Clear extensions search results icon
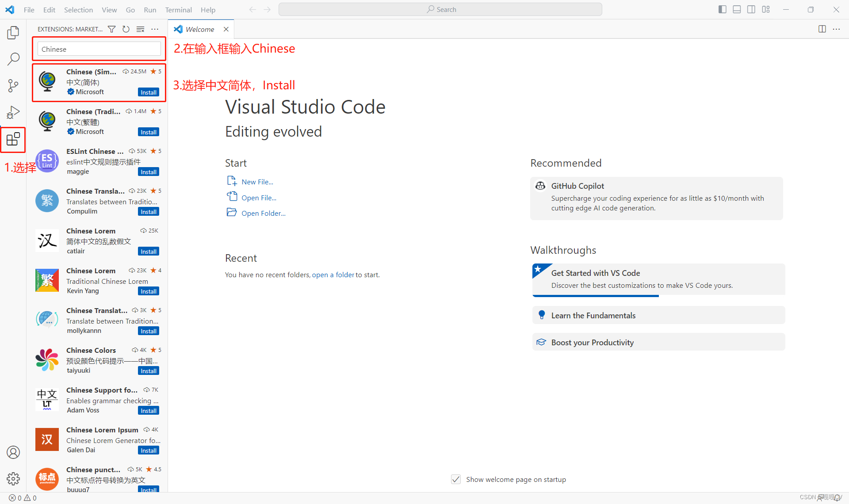The height and width of the screenshot is (504, 849). [140, 29]
